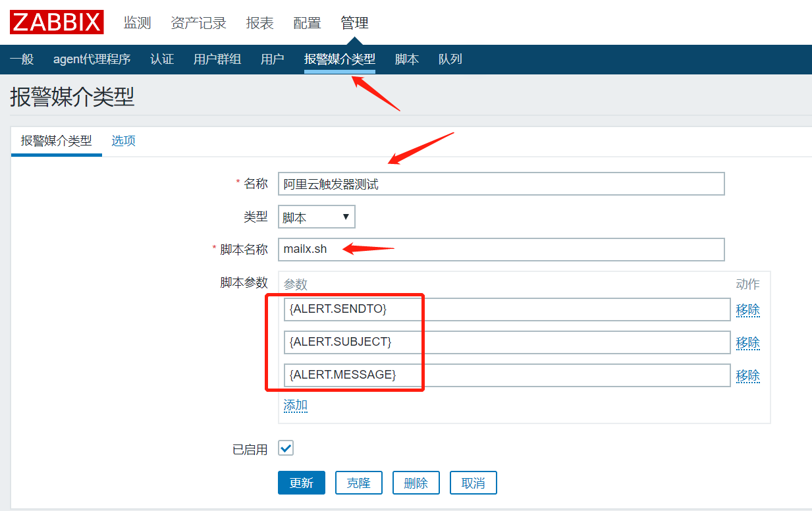Click the 克隆 (Clone) button

click(x=358, y=483)
